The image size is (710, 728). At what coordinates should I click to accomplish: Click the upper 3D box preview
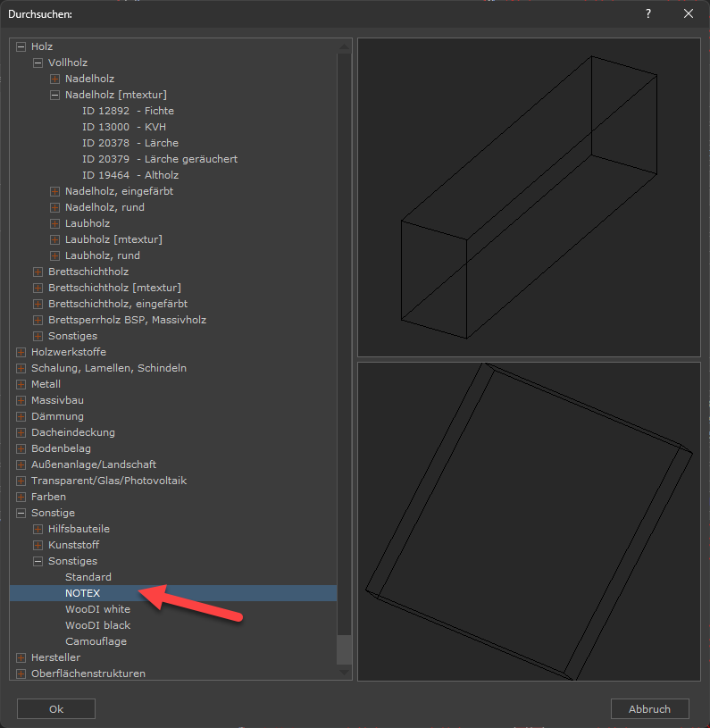coord(529,197)
